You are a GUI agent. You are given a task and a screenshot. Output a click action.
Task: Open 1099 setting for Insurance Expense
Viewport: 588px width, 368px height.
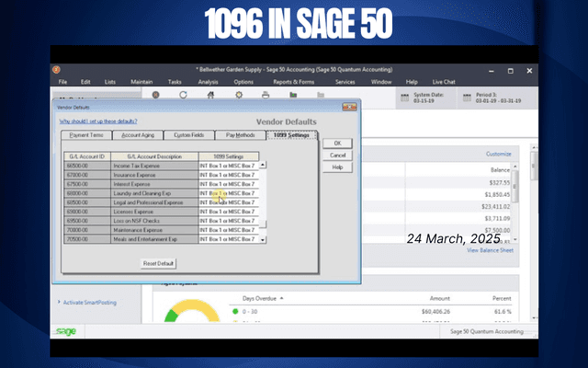click(x=229, y=175)
